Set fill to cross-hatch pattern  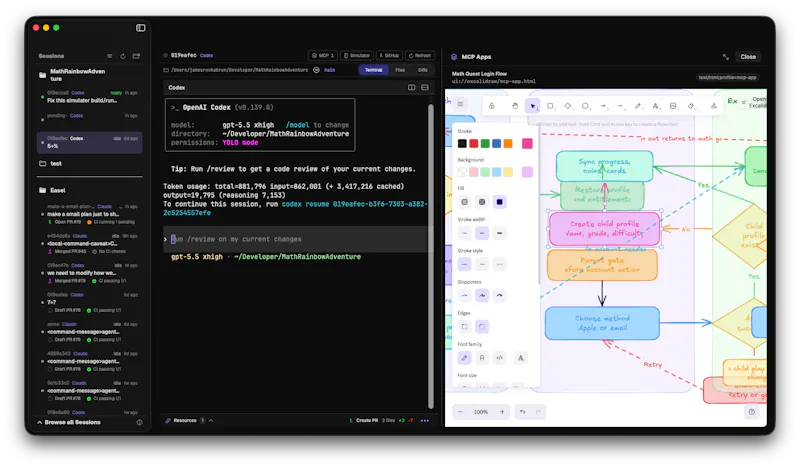click(482, 202)
